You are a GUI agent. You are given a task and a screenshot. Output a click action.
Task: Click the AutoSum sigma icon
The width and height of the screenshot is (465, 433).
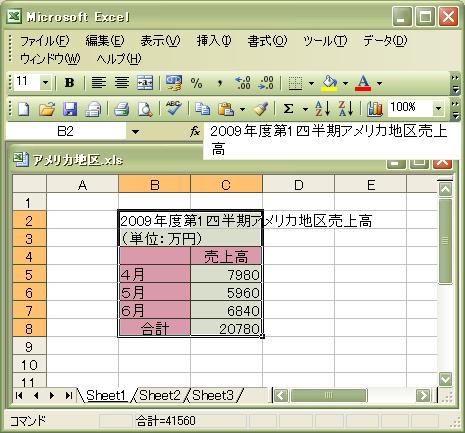289,109
